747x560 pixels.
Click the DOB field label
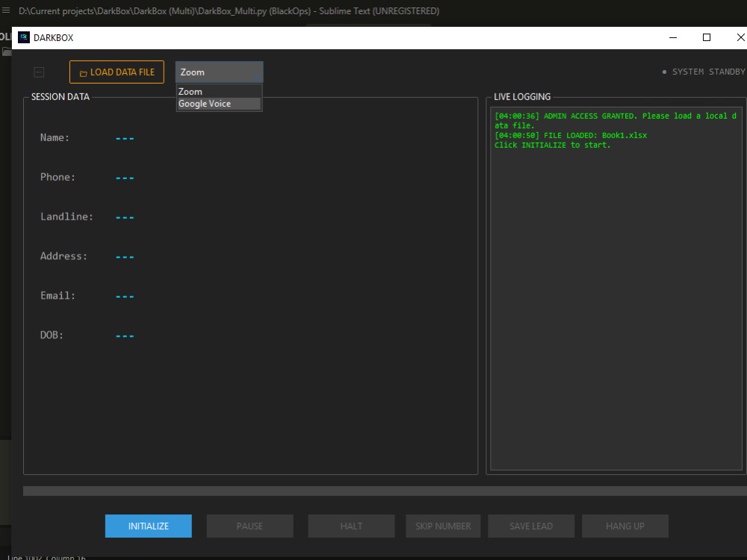pos(52,335)
